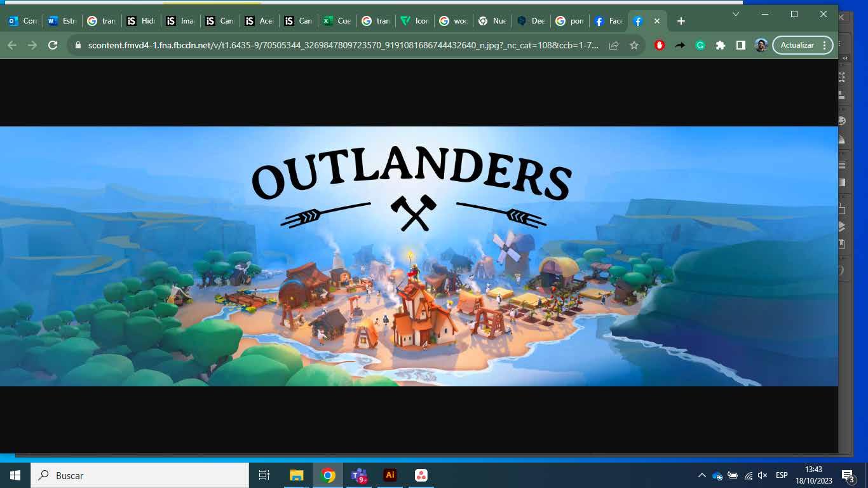This screenshot has height=488, width=868.
Task: Switch to the 'Nue' Chrome tab
Action: (x=493, y=21)
